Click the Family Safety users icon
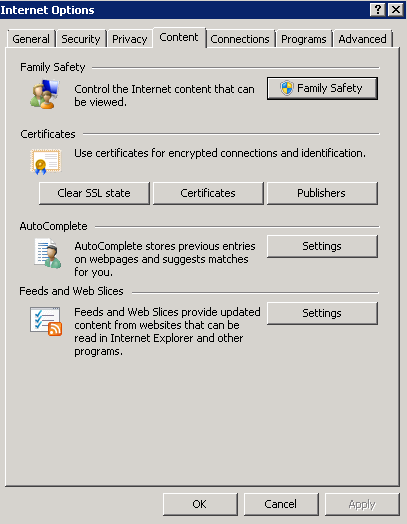407x524 pixels. 45,95
